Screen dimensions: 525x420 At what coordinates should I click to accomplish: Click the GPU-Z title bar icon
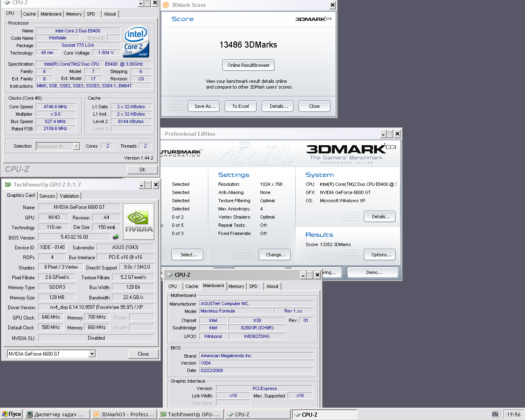pyautogui.click(x=8, y=185)
